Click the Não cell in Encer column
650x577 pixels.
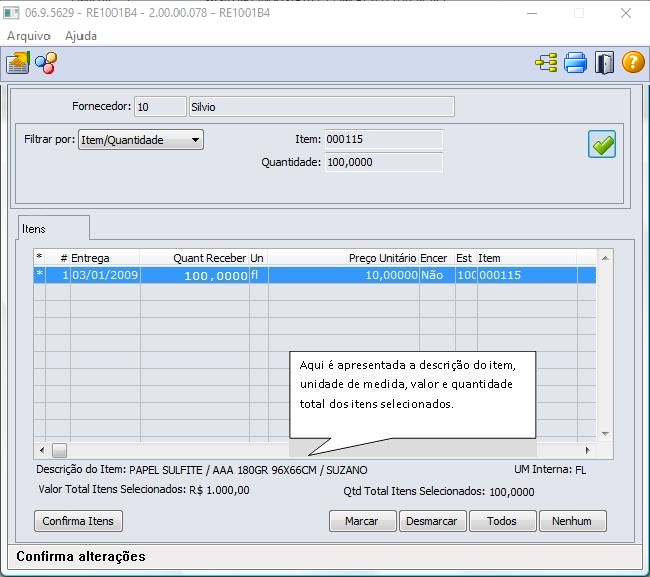pyautogui.click(x=437, y=275)
